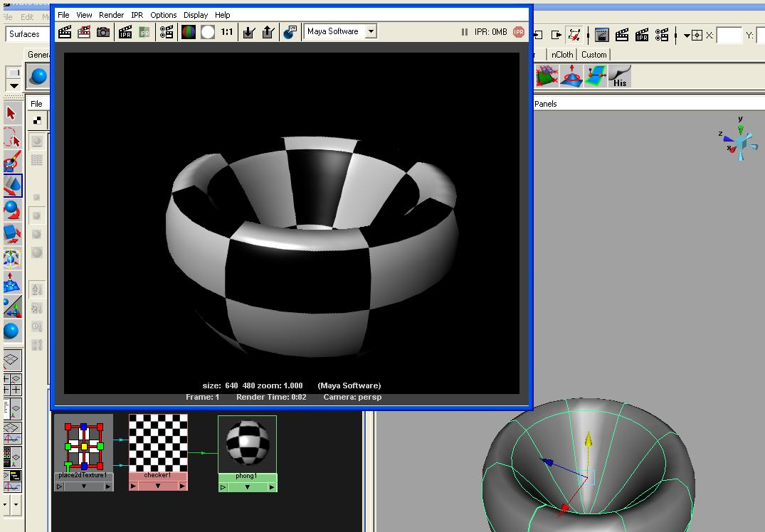Screen dimensions: 765x532
Task: Click Redo Previous Render icon in Render View
Action: (x=65, y=32)
